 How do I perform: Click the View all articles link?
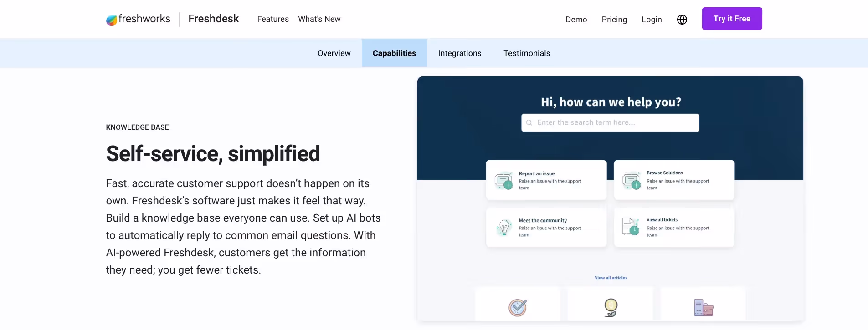611,278
